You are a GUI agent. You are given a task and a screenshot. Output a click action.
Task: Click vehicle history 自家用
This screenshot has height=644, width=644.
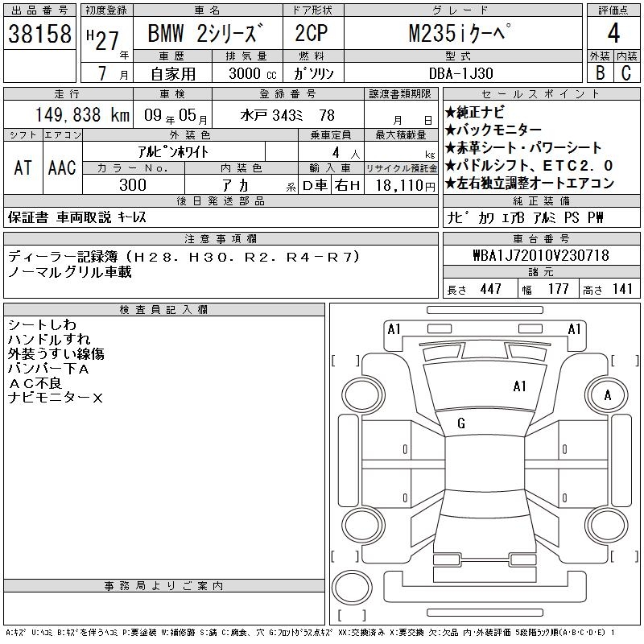tap(173, 74)
